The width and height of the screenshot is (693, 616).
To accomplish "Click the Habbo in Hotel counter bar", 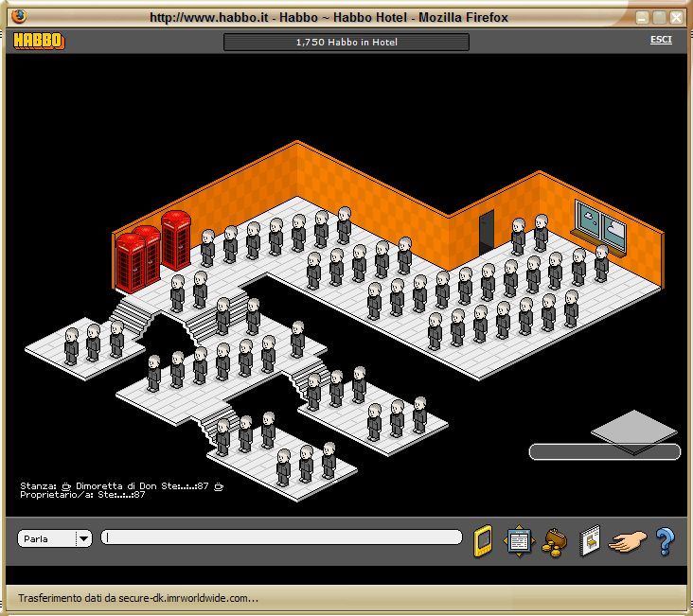I will (346, 42).
